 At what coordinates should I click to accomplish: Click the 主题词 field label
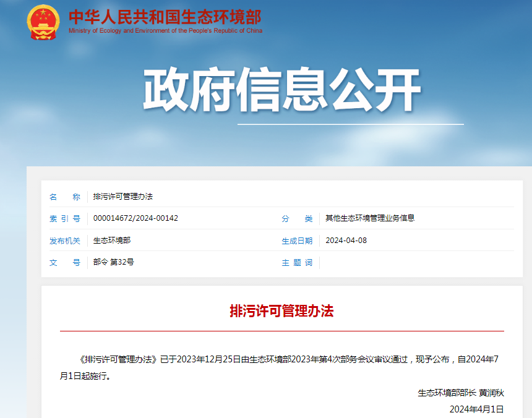coord(297,262)
